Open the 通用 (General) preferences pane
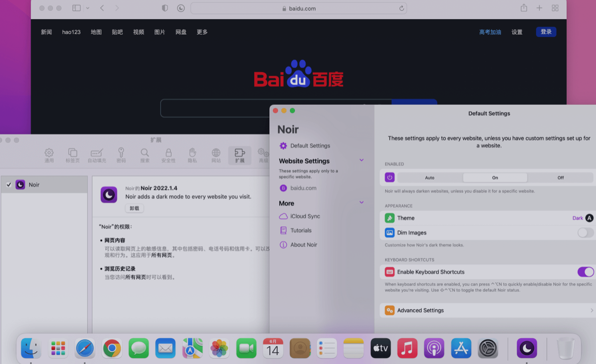 coord(49,154)
